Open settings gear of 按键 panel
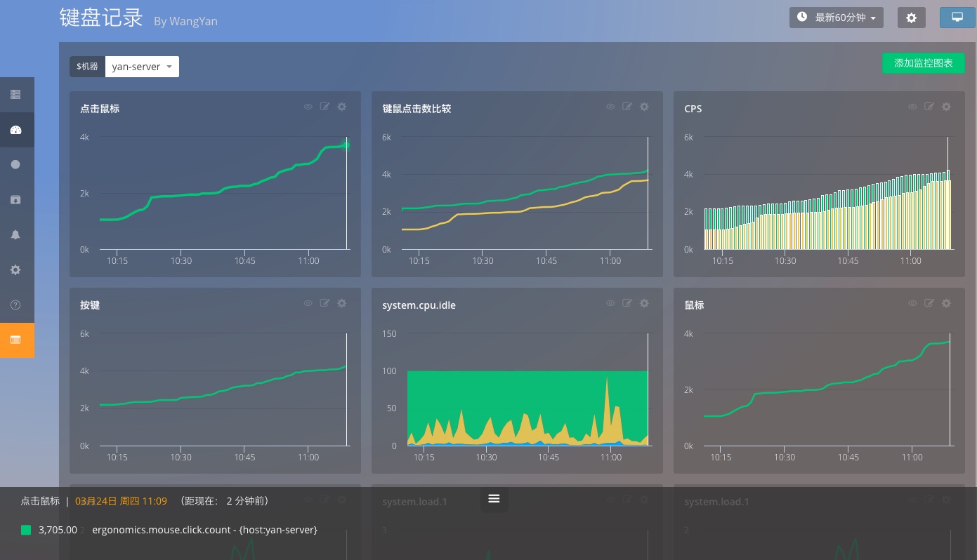Image resolution: width=977 pixels, height=560 pixels. 342,303
